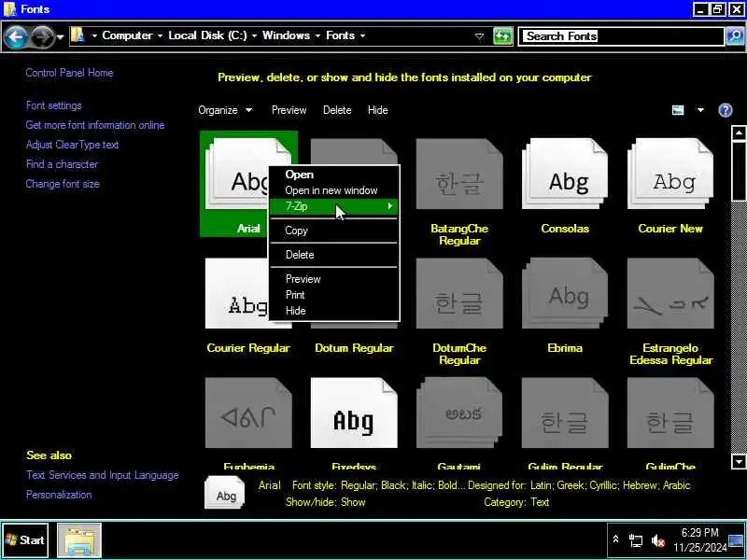Click the folder icon in address bar
747x560 pixels.
[78, 35]
